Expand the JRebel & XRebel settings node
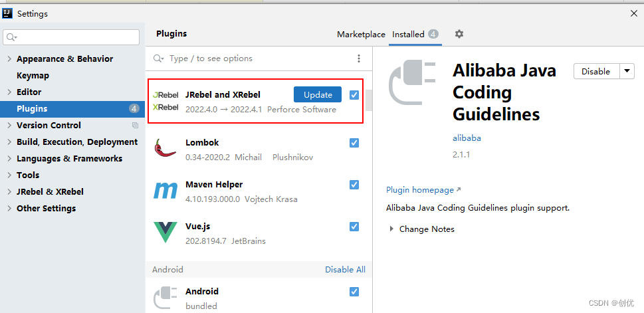Viewport: 644px width, 313px height. 9,192
